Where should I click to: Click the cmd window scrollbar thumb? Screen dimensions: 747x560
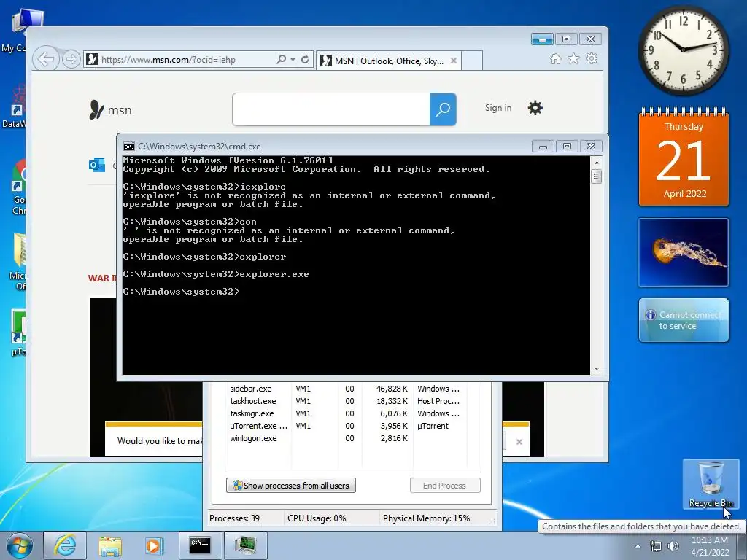pos(597,176)
